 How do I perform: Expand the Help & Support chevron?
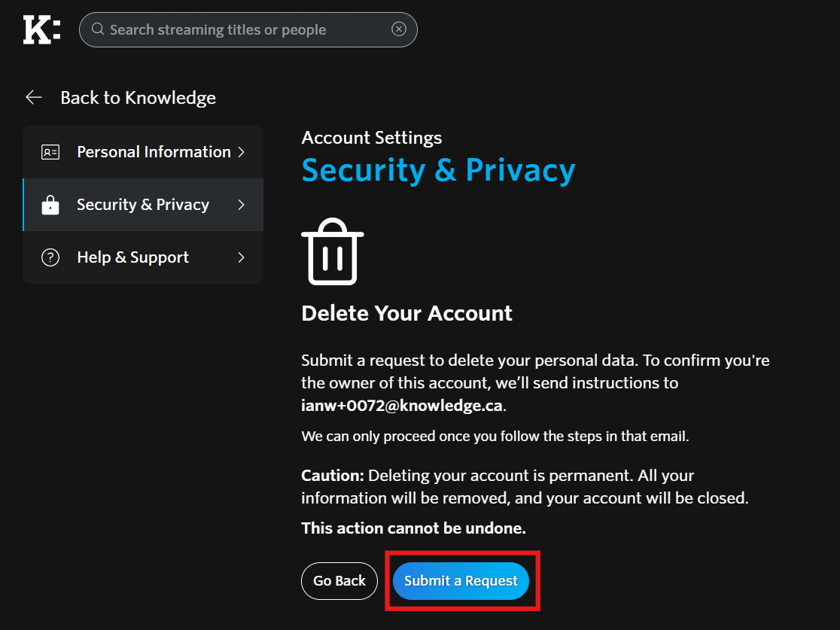coord(241,257)
